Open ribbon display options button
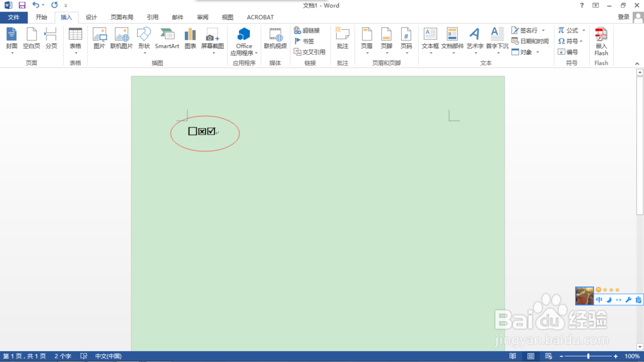Screen dimensions: 644x362 [596, 5]
